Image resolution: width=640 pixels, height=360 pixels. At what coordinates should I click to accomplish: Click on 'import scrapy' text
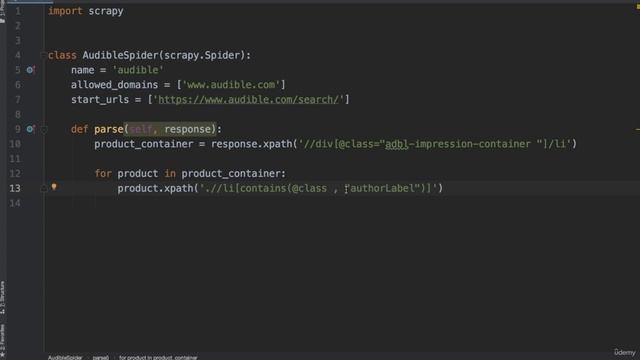point(86,11)
